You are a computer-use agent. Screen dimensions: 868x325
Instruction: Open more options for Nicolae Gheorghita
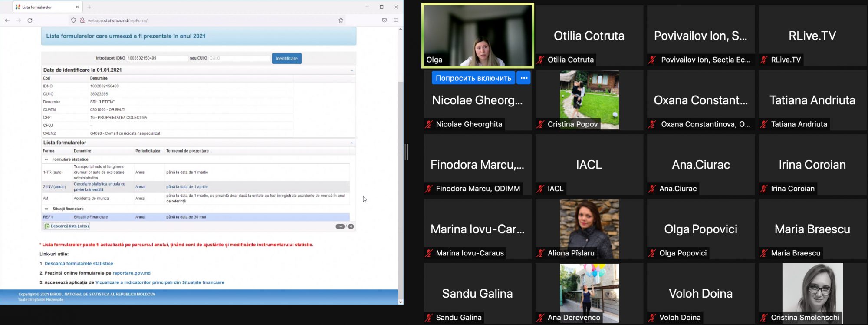pyautogui.click(x=524, y=78)
